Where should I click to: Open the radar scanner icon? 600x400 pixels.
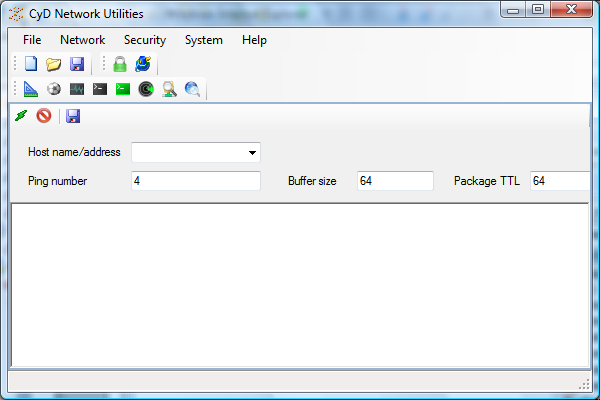[146, 89]
